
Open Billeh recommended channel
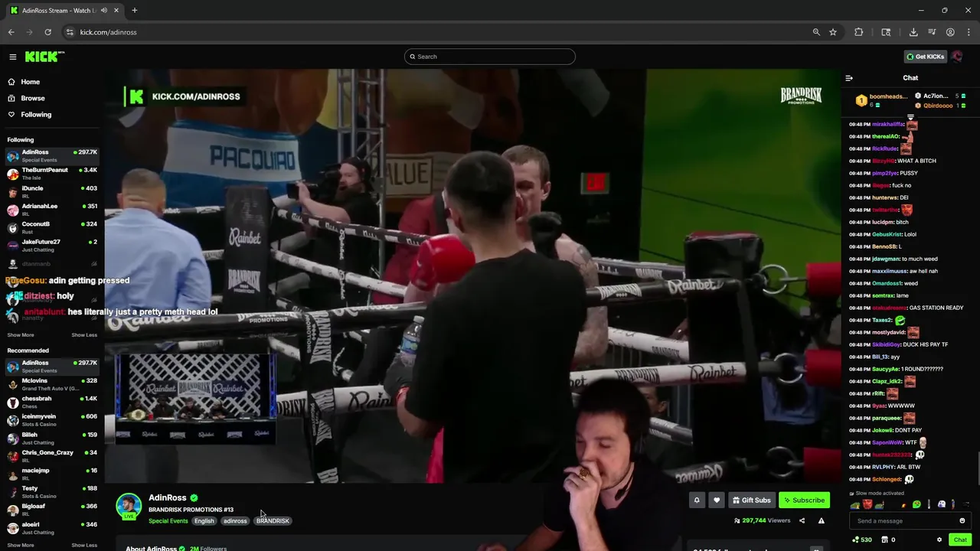pyautogui.click(x=52, y=438)
